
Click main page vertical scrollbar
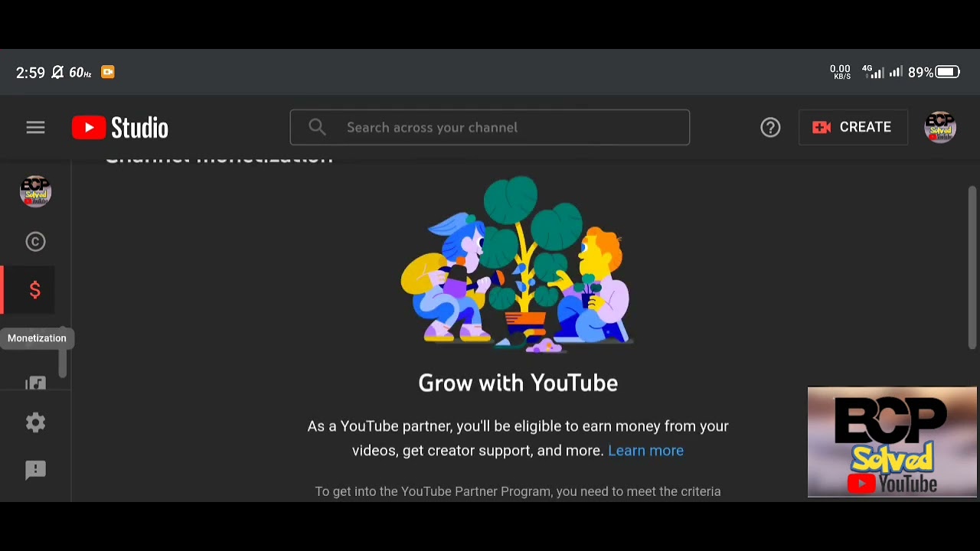pos(972,267)
